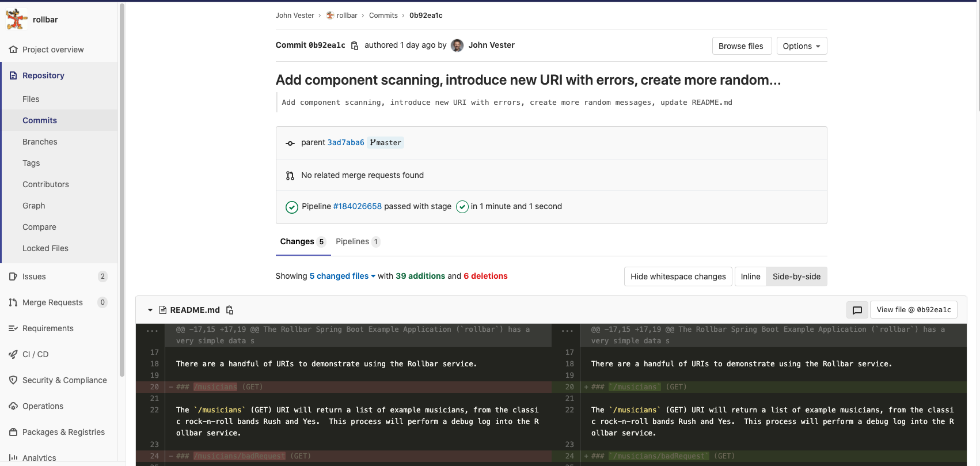Open parent commit 3ad7aba6 link
The width and height of the screenshot is (980, 466).
(x=345, y=142)
